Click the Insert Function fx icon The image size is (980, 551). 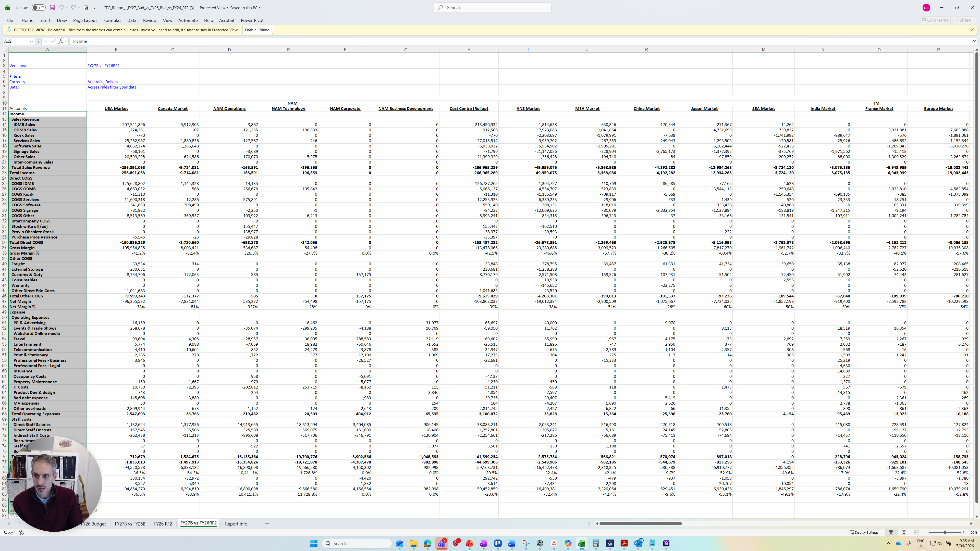61,41
